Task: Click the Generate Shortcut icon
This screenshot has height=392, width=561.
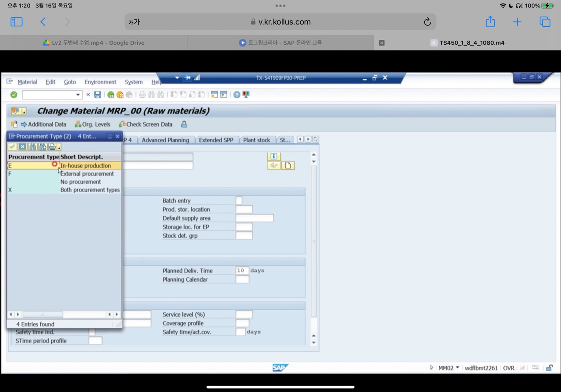Action: (224, 95)
